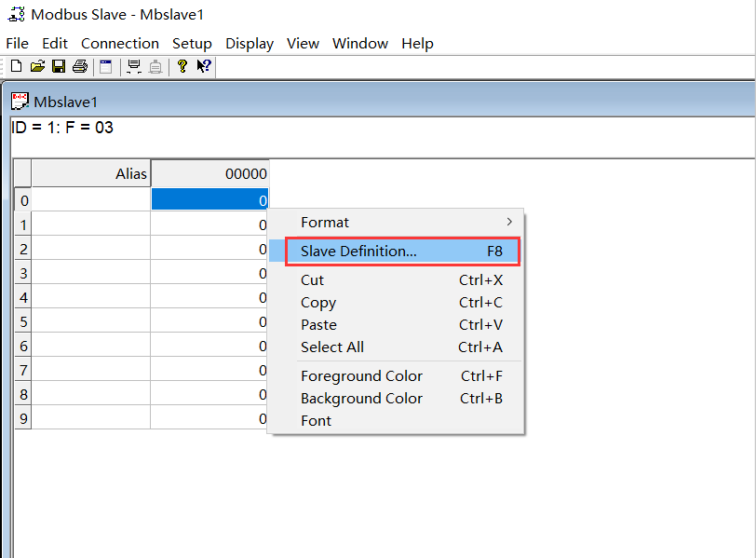
Task: Click the Connect icon in toolbar
Action: [134, 66]
